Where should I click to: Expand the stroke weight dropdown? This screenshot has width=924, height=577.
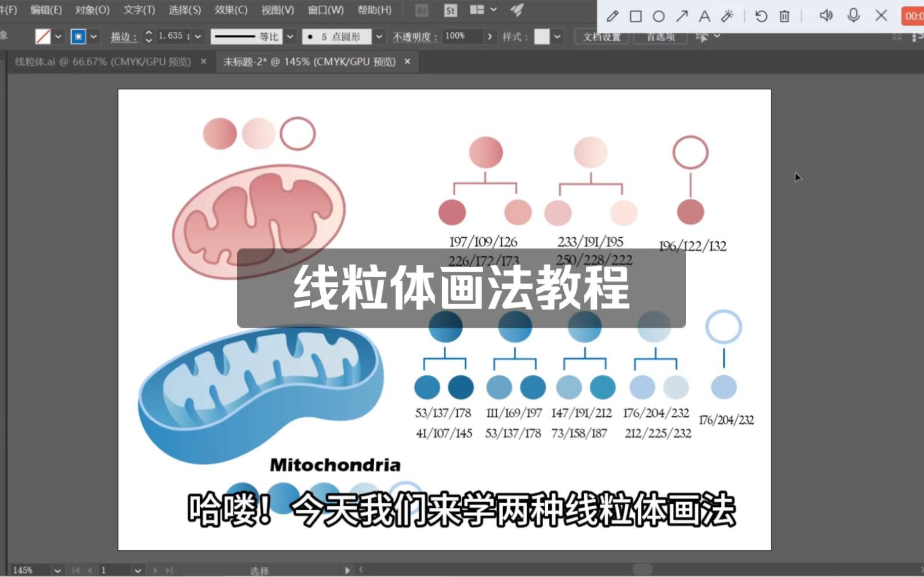click(198, 37)
